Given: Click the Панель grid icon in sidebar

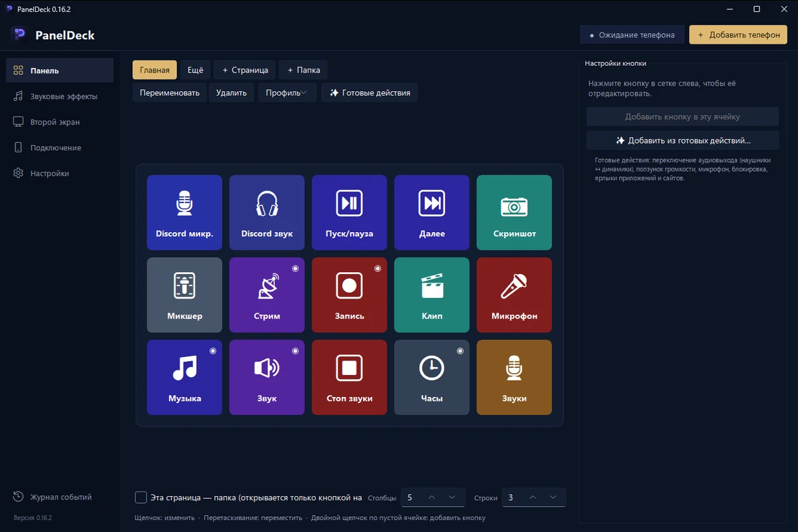Looking at the screenshot, I should point(18,70).
